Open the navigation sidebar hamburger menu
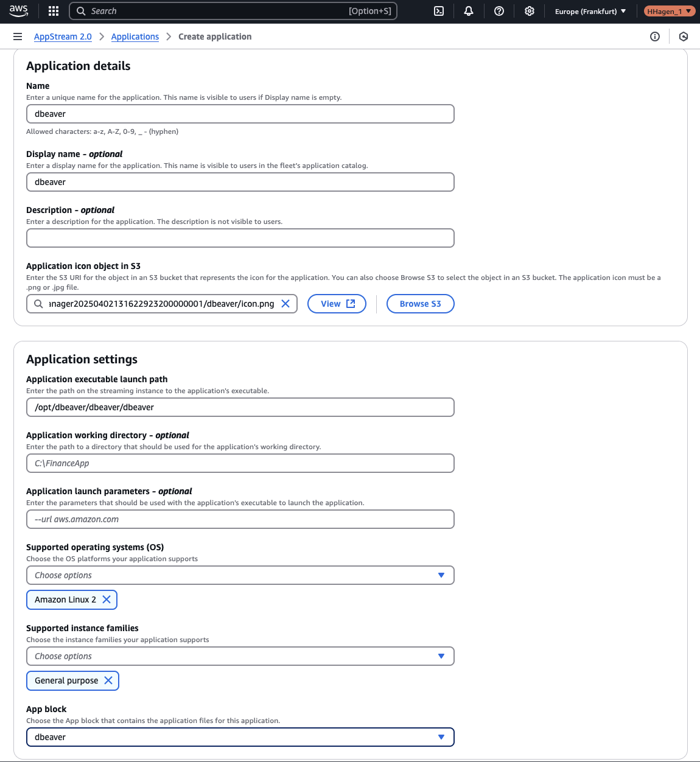 pos(18,36)
